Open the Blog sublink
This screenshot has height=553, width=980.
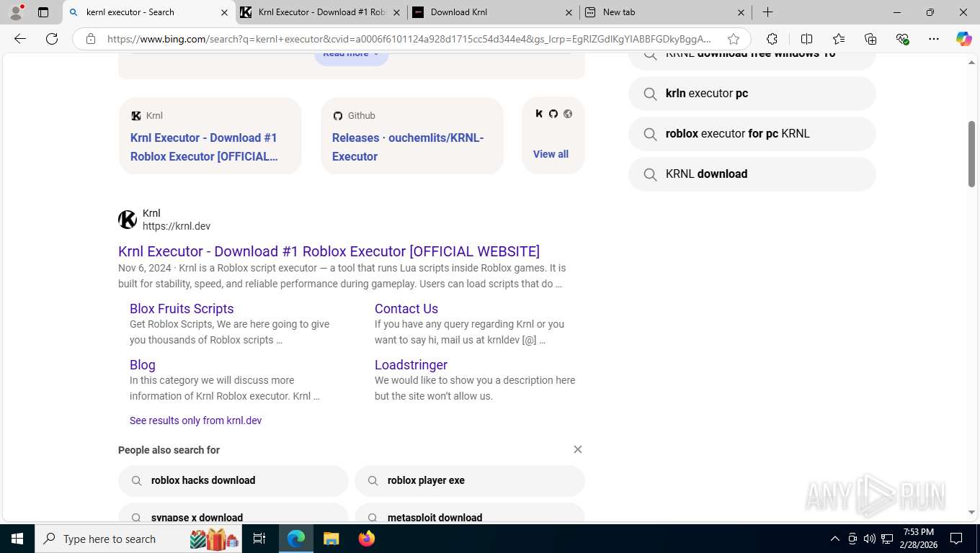[143, 364]
